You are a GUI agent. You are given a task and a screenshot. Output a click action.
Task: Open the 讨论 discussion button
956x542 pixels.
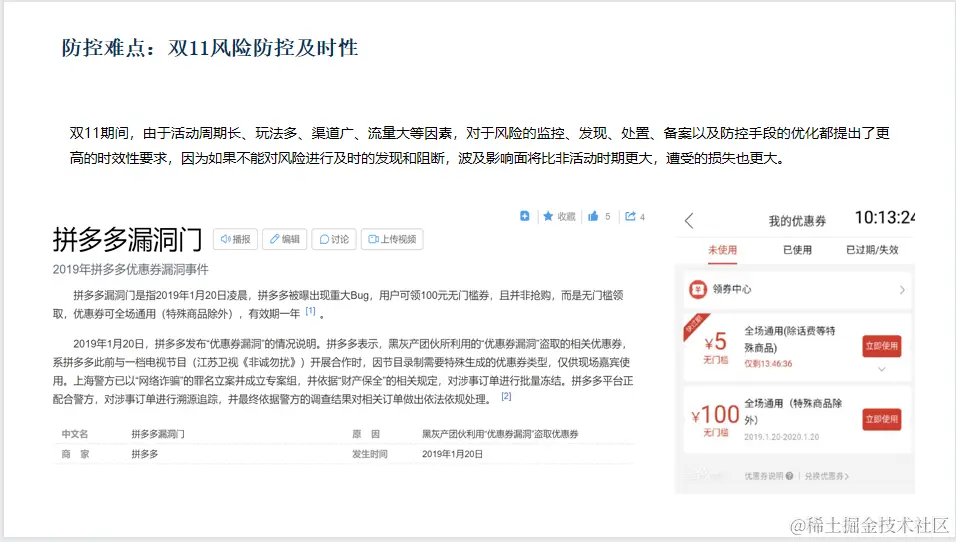[x=334, y=239]
